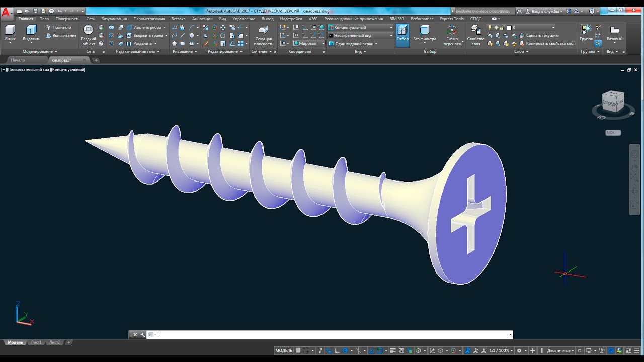Open the Без фильтра selection filter

coord(425,34)
